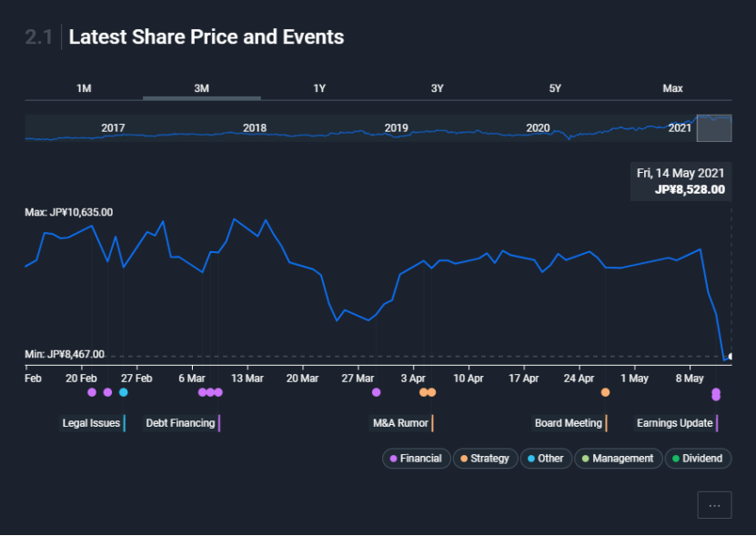Open the three-dot more options menu
756x536 pixels.
(x=714, y=505)
